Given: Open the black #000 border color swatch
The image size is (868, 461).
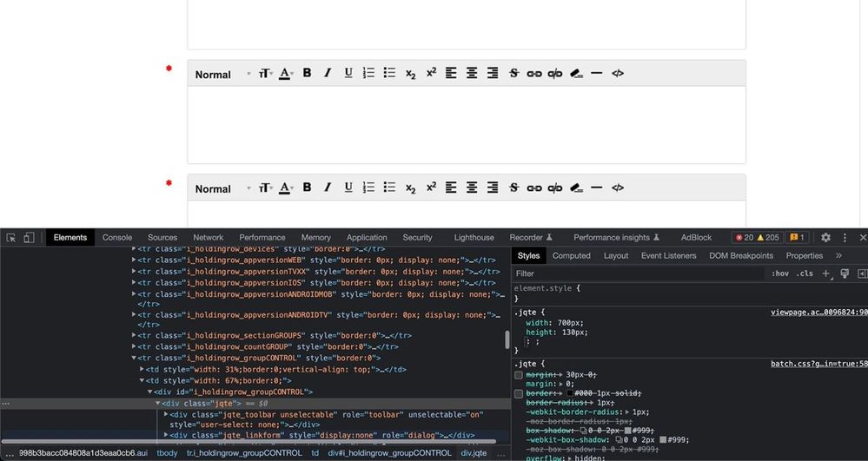Looking at the screenshot, I should (570, 393).
